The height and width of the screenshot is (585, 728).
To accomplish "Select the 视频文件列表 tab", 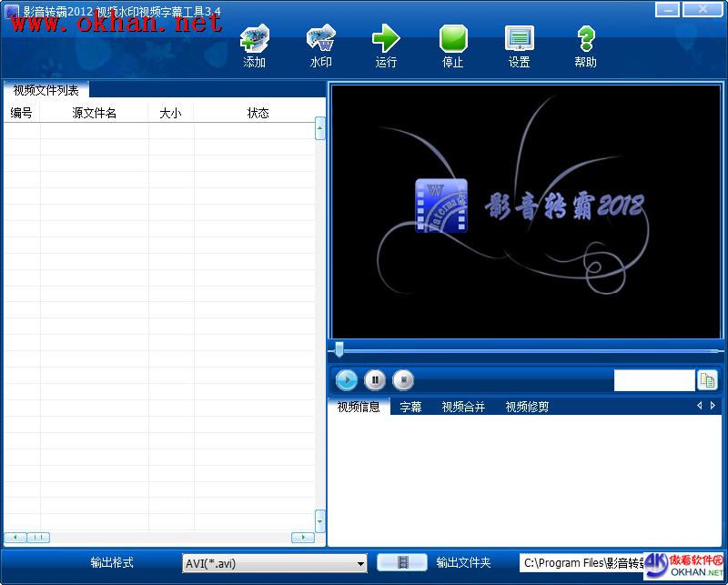I will pos(46,90).
